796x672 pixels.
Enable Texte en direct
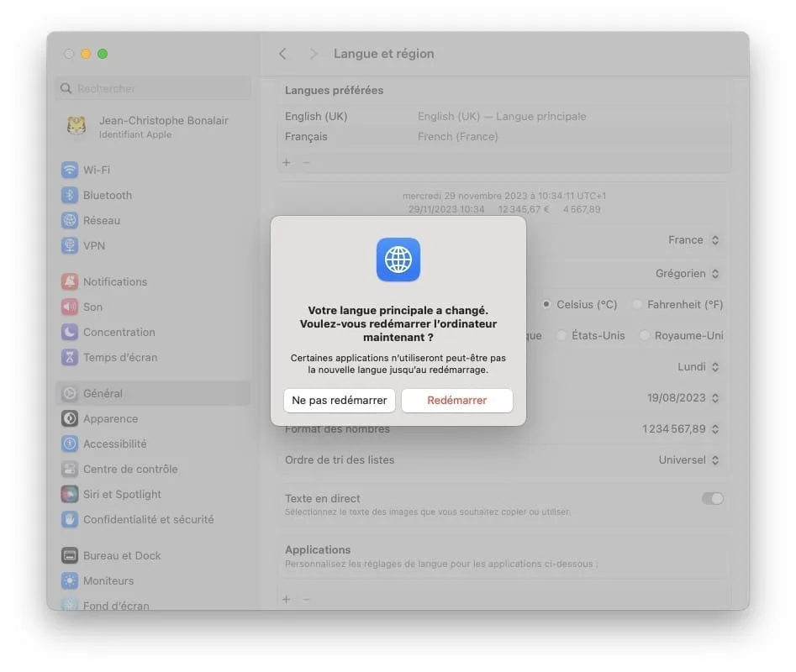tap(712, 498)
